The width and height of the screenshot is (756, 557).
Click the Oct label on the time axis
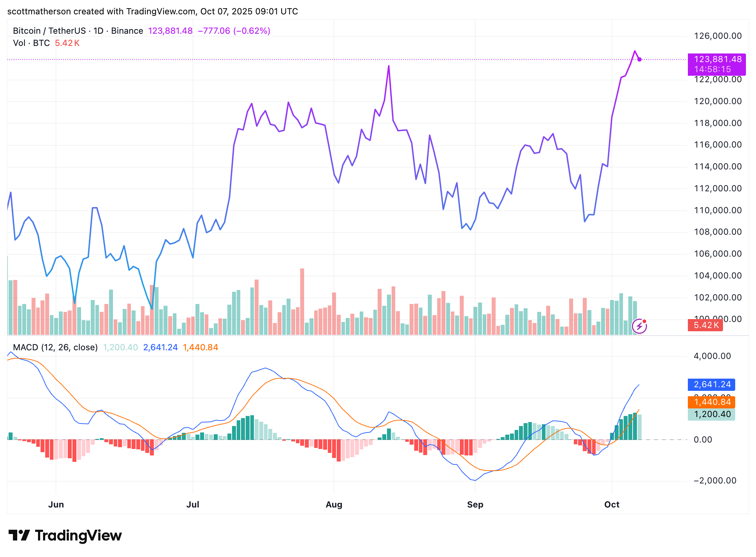coord(612,505)
